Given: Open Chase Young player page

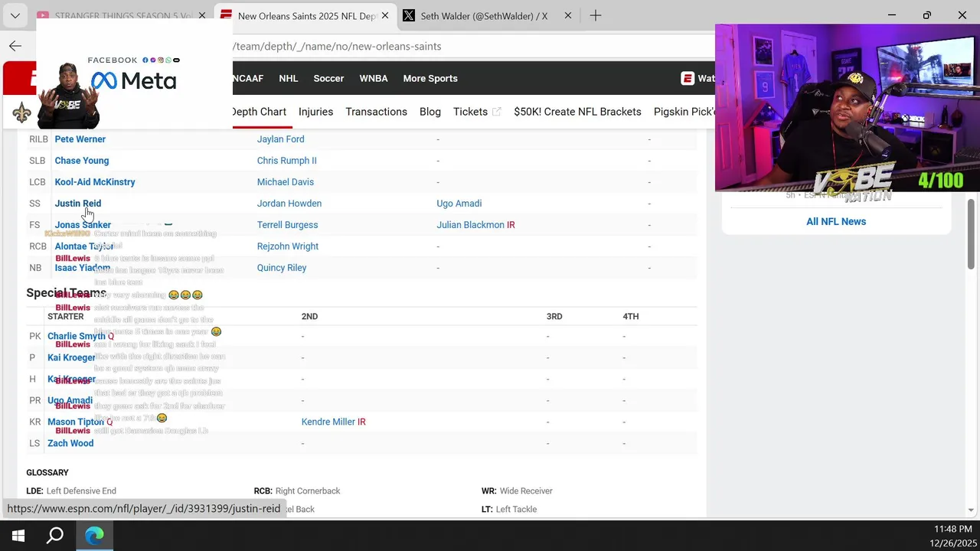Looking at the screenshot, I should pyautogui.click(x=82, y=161).
